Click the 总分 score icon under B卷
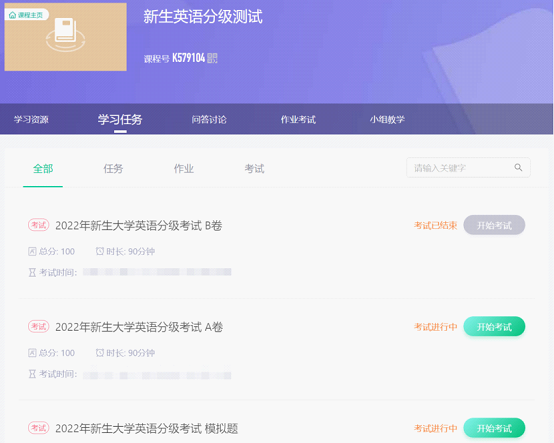This screenshot has height=443, width=554. tap(32, 252)
